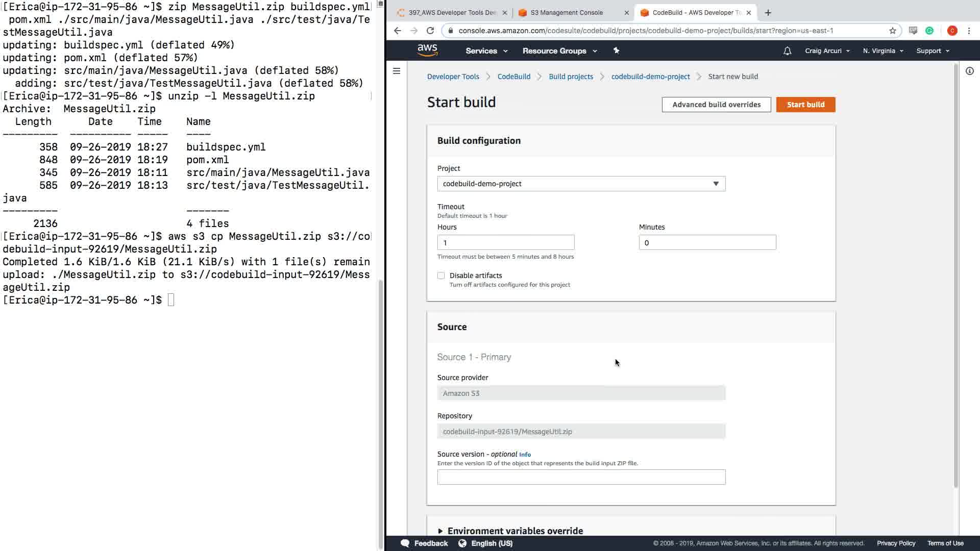Bookmark page with the star icon
Screen dimensions: 980x551
(892, 31)
